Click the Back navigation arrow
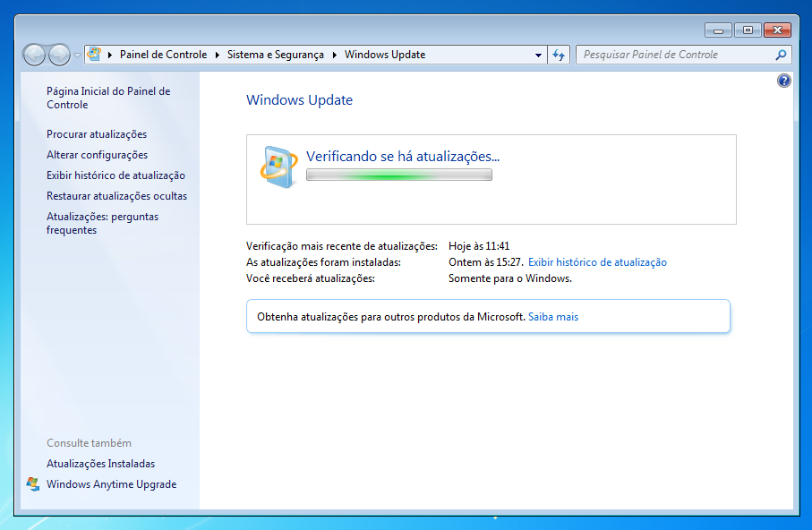Image resolution: width=812 pixels, height=530 pixels. 34,55
